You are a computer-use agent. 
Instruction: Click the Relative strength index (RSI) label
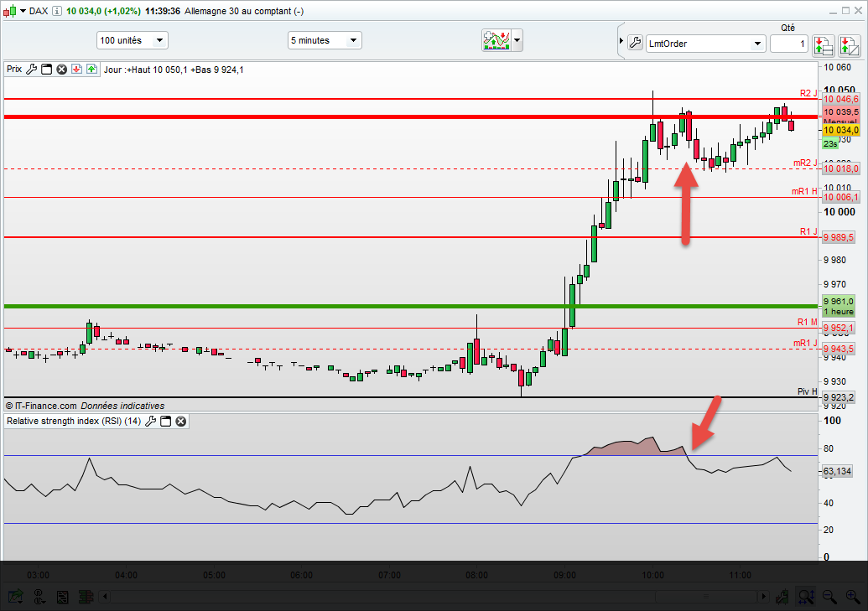[x=74, y=422]
